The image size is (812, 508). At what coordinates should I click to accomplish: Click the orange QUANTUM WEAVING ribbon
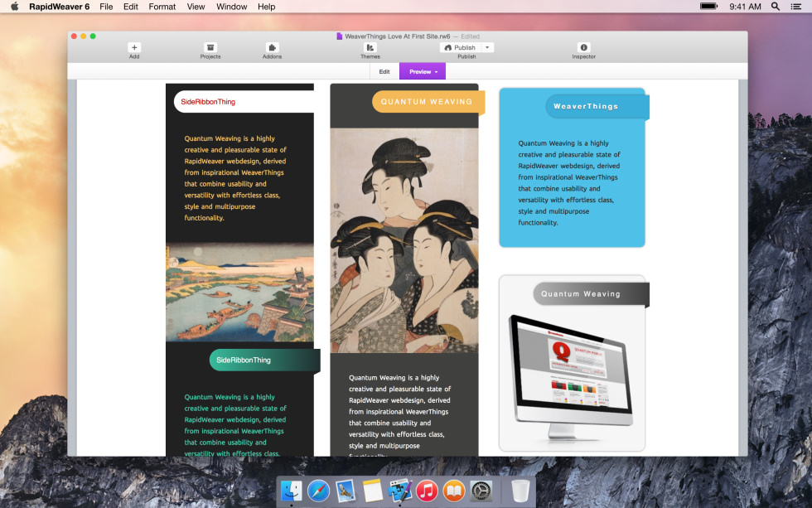(428, 101)
